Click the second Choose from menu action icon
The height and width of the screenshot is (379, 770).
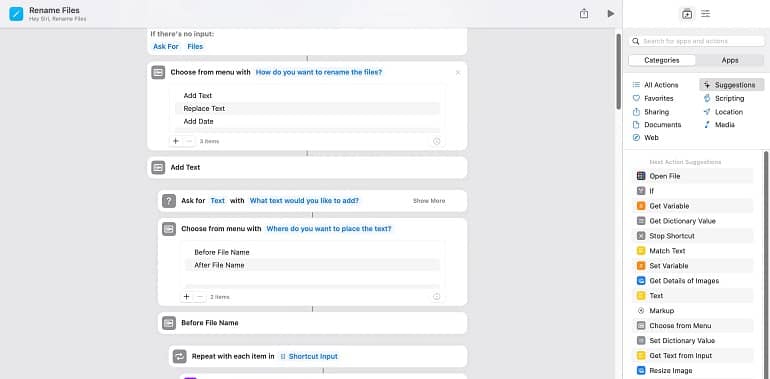tap(169, 229)
